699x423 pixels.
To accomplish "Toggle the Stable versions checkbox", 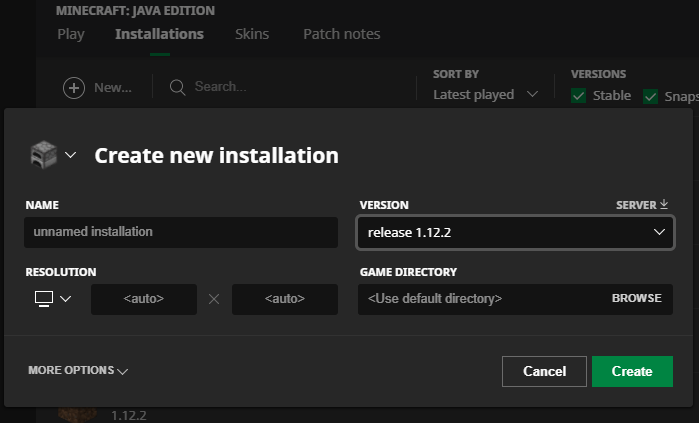I will [x=578, y=95].
